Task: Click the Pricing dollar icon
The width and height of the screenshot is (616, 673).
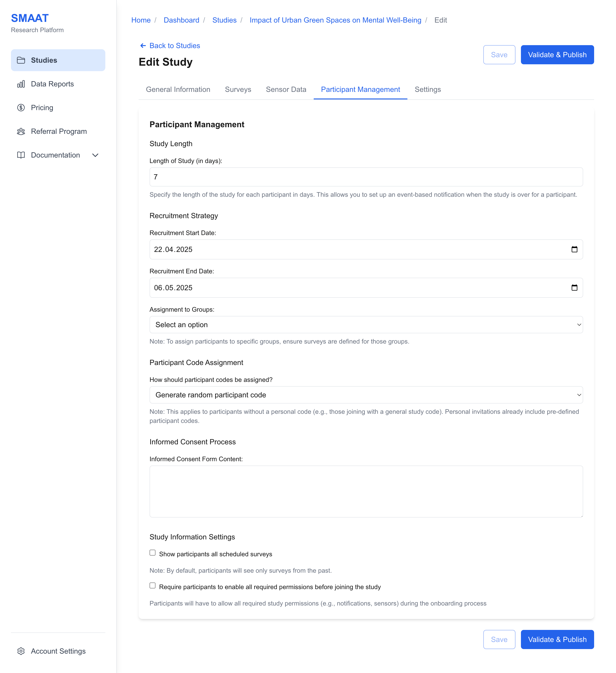Action: click(x=21, y=108)
